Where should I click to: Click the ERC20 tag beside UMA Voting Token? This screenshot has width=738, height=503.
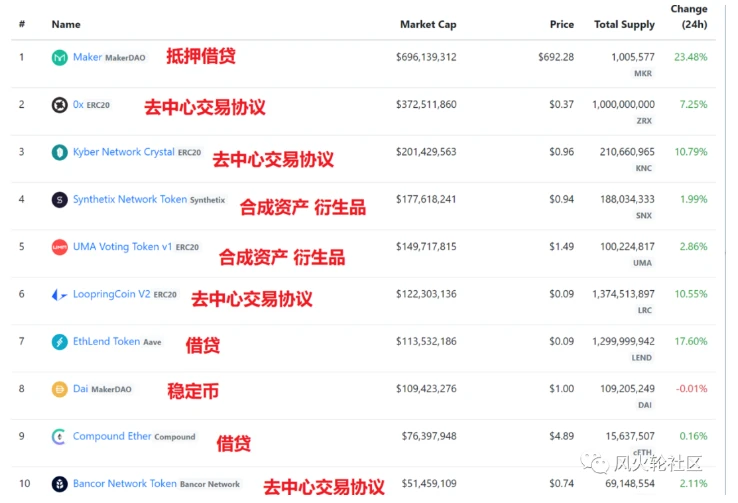click(187, 247)
